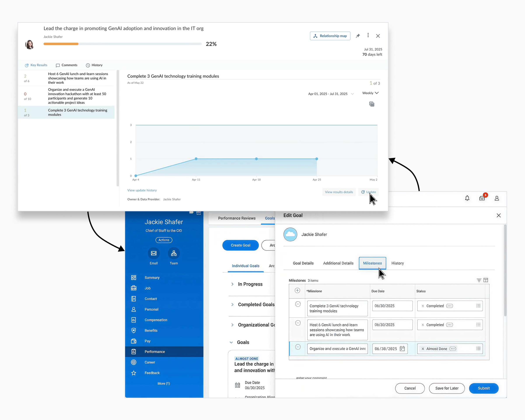The height and width of the screenshot is (420, 525).
Task: Open the inbox showing 5 items
Action: pos(482,198)
